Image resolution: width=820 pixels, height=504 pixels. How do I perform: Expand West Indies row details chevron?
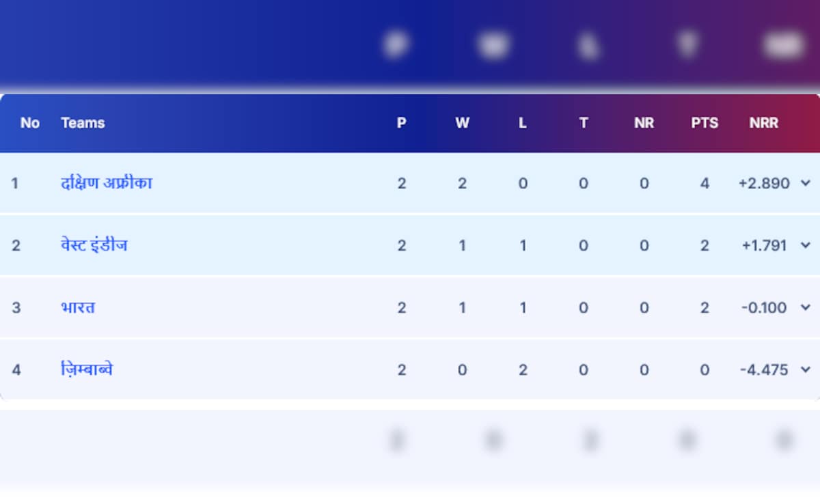(806, 245)
